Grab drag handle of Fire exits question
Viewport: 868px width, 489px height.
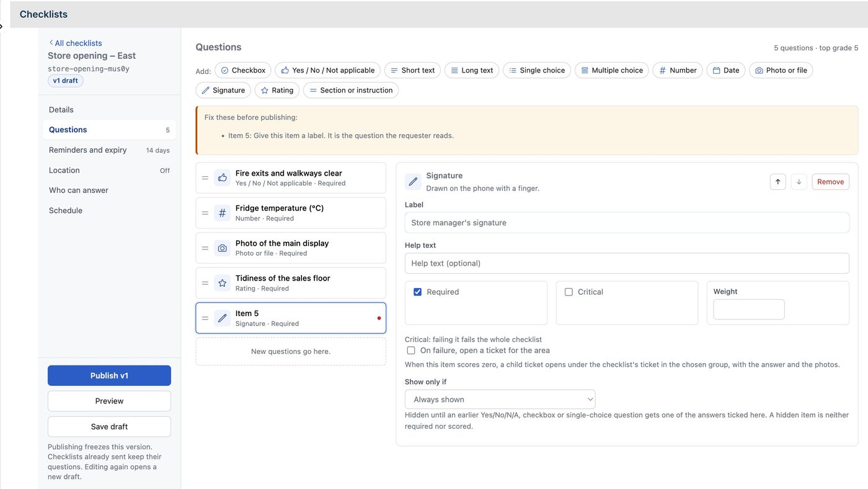(205, 178)
